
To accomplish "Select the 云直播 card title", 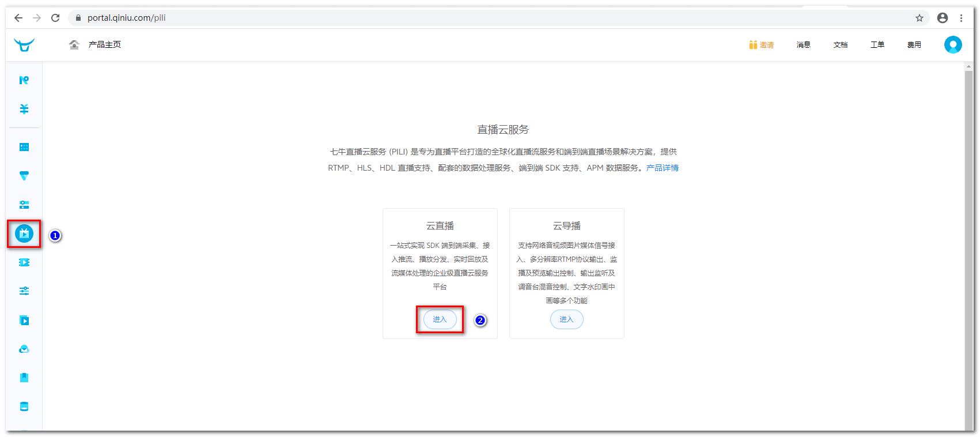I will point(440,226).
